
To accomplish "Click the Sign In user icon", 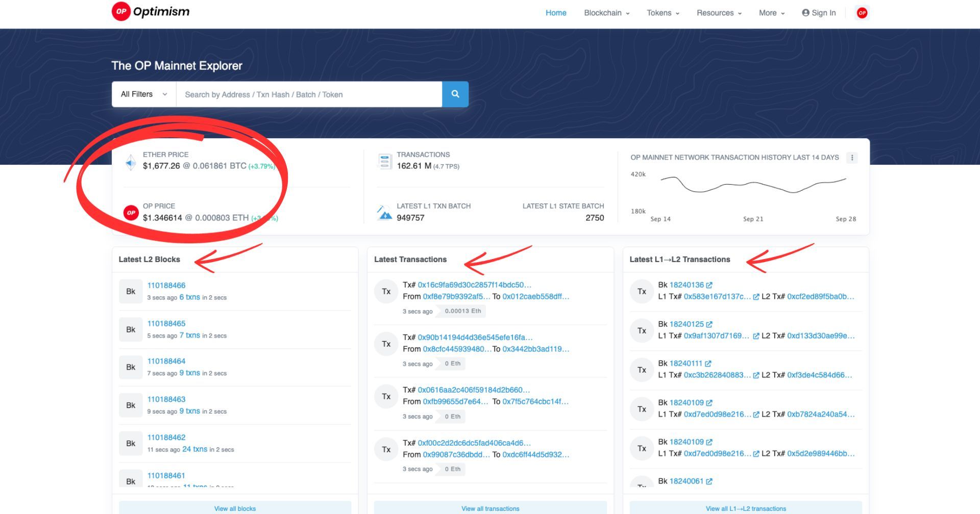I will pos(805,13).
